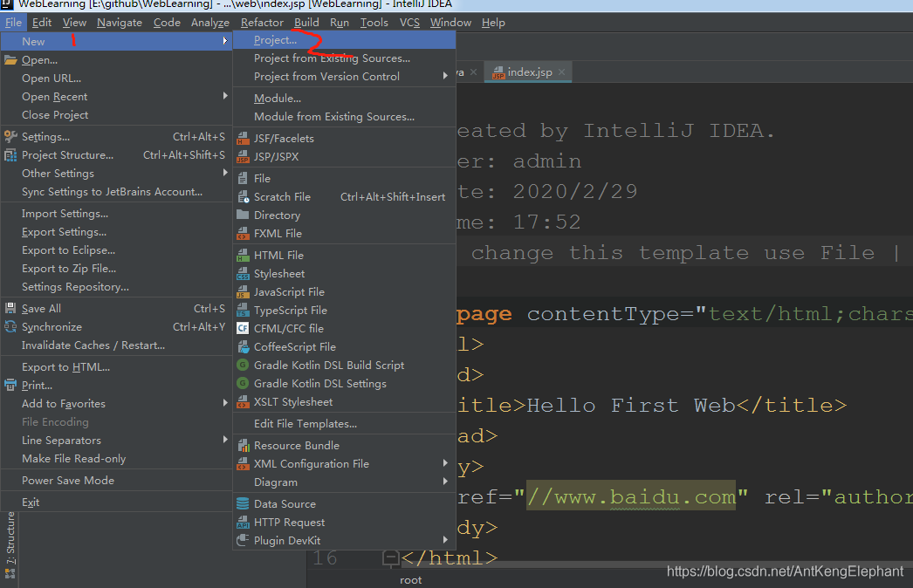Screen dimensions: 913x588
Task: Open the VCS menu
Action: coord(409,22)
